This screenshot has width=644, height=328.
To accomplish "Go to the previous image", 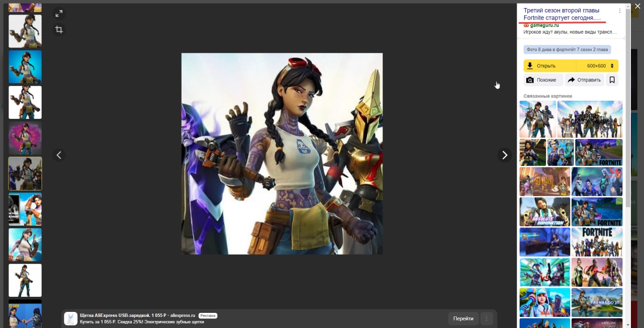I will pos(59,155).
